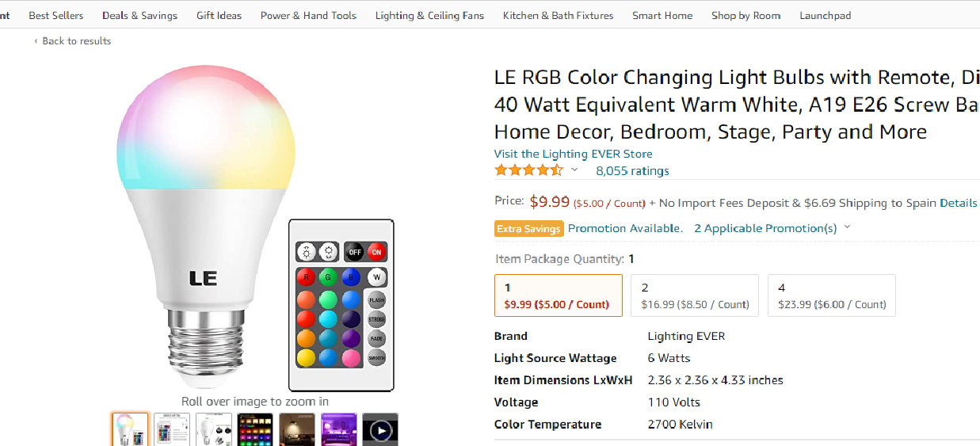Viewport: 980px width, 446px height.
Task: Click the star rating icons
Action: point(528,170)
